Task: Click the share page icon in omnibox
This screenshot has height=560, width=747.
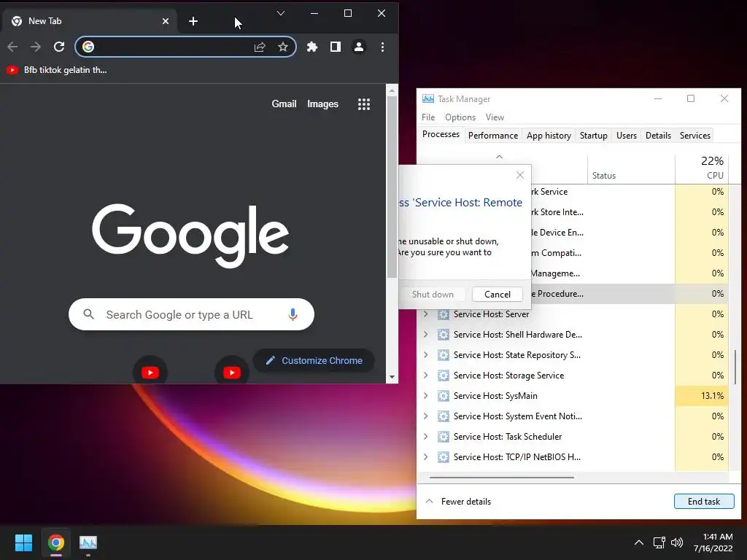Action: coord(260,47)
